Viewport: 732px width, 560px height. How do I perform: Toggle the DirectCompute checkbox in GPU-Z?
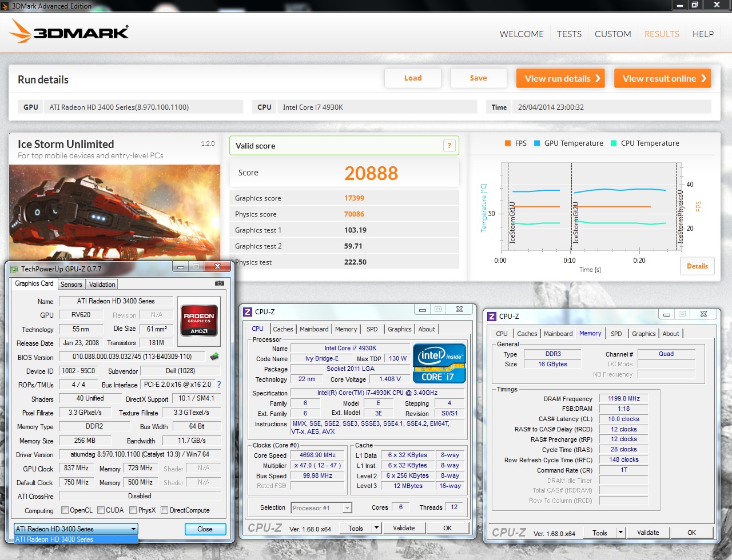pos(164,510)
